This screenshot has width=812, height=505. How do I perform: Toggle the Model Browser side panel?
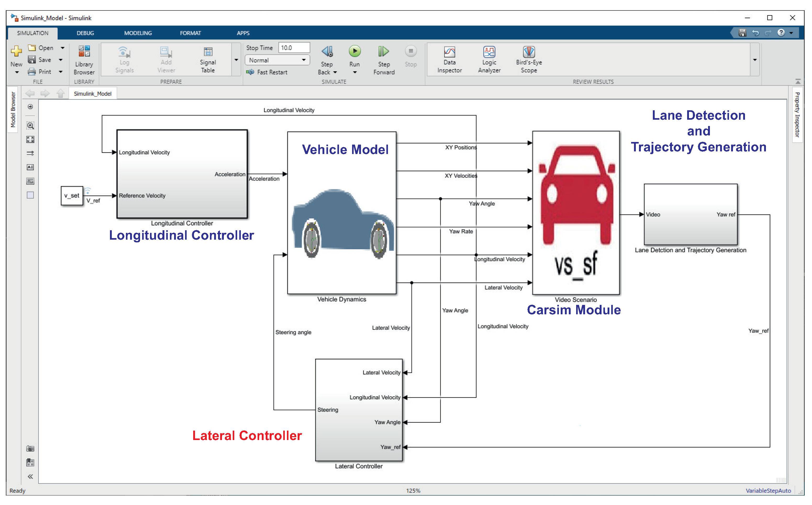pos(13,109)
